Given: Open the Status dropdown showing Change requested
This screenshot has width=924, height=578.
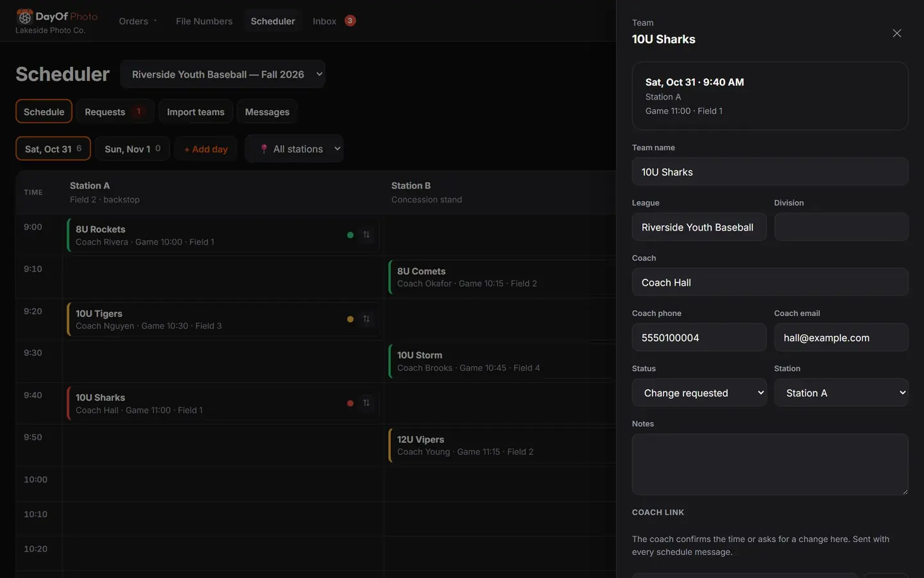Looking at the screenshot, I should coord(699,392).
